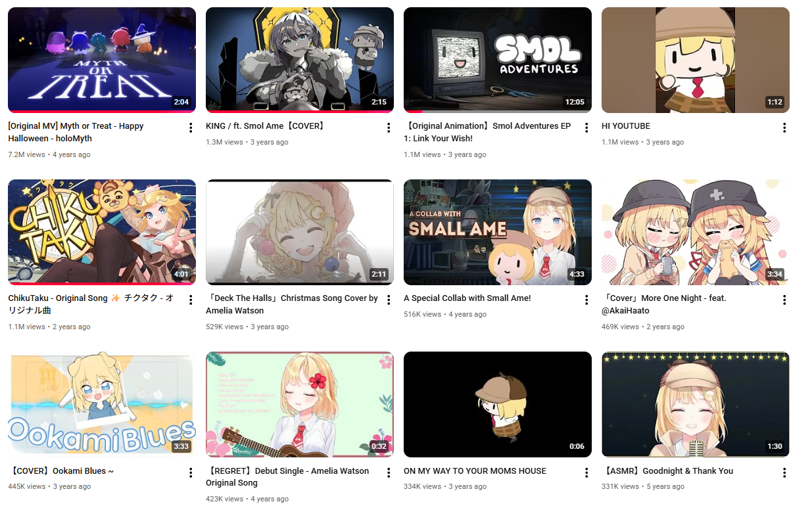Open the three-dot menu for More One Night cover

click(784, 300)
